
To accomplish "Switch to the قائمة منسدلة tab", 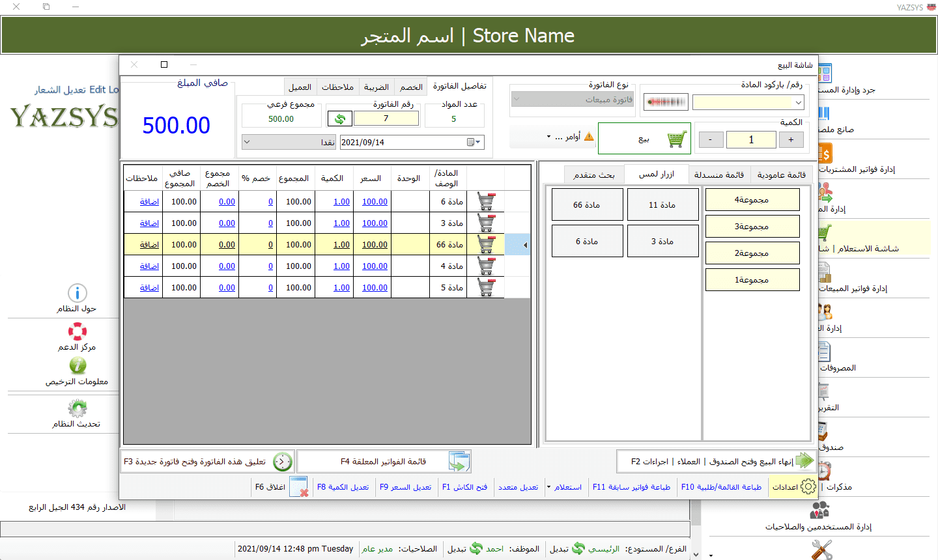I will pos(719,175).
